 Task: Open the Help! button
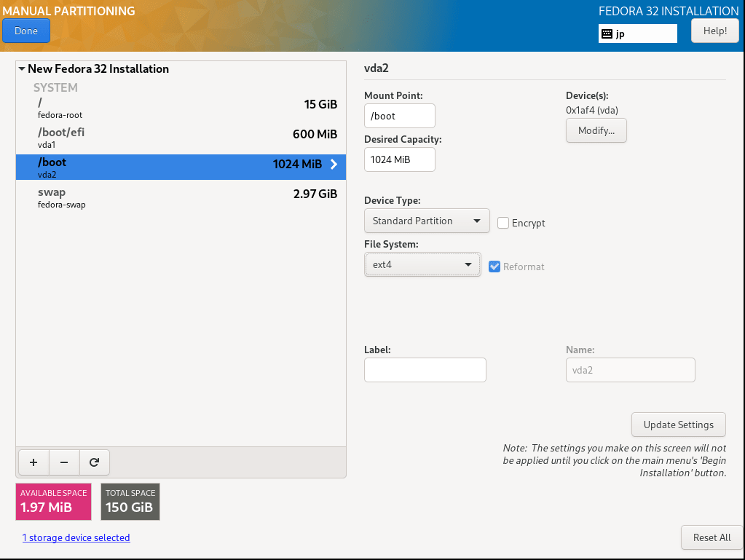[714, 31]
